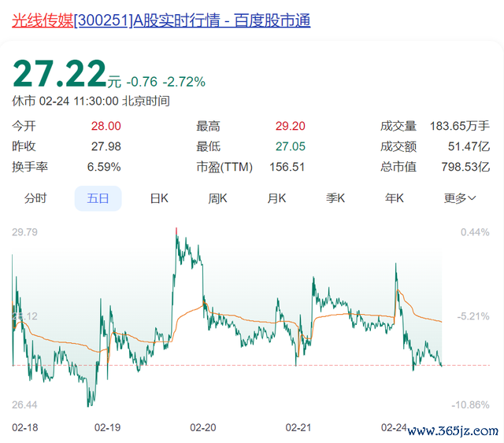Click the red peak marker on the price line

point(176,231)
